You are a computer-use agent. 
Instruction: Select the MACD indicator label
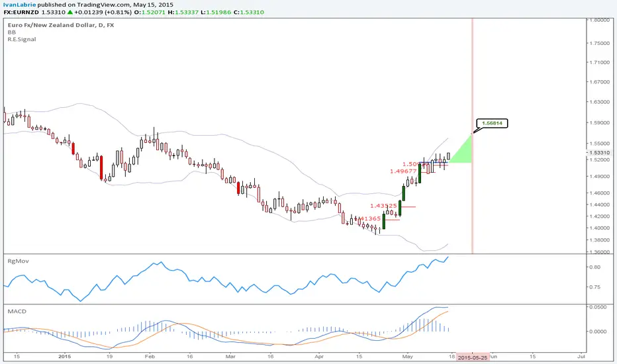coord(17,311)
